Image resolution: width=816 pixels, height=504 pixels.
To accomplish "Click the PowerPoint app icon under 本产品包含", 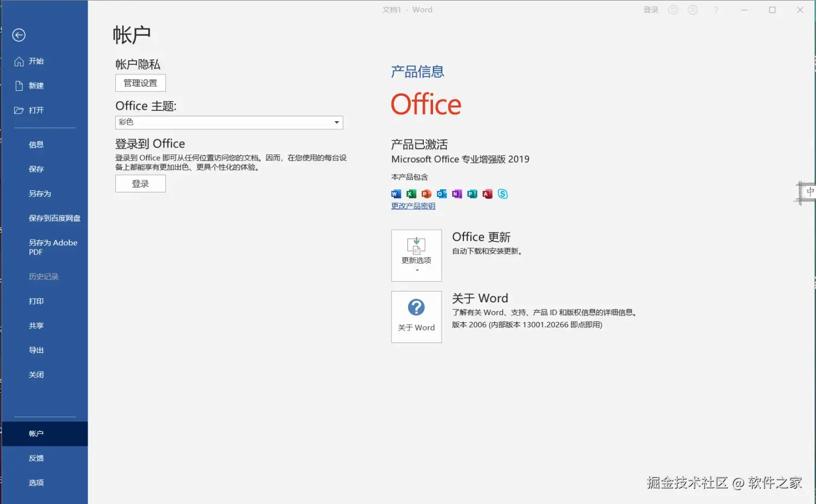I will (x=426, y=194).
